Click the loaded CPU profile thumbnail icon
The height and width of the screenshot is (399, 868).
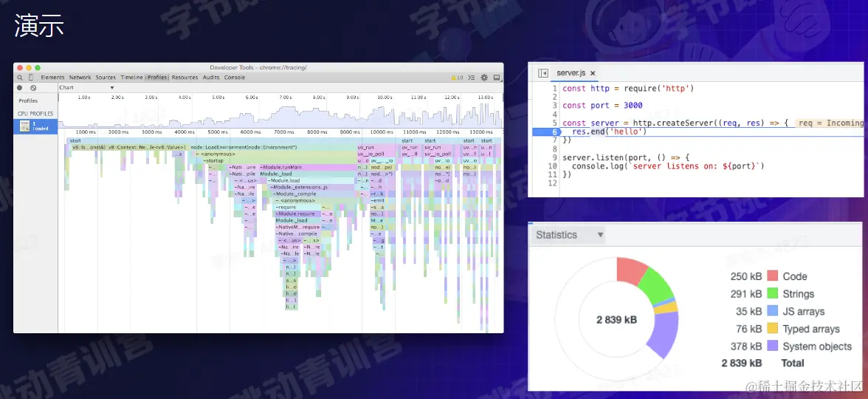(24, 126)
